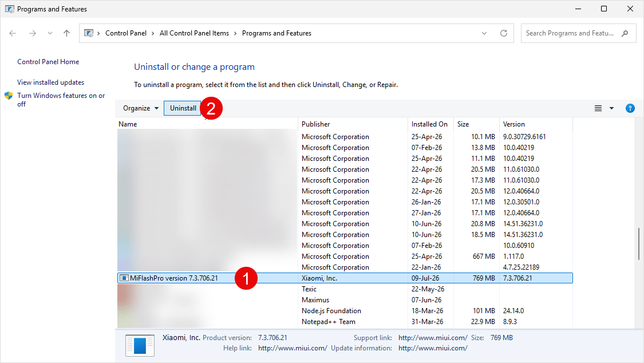Click the Uninstall button
The image size is (644, 363).
(x=183, y=108)
